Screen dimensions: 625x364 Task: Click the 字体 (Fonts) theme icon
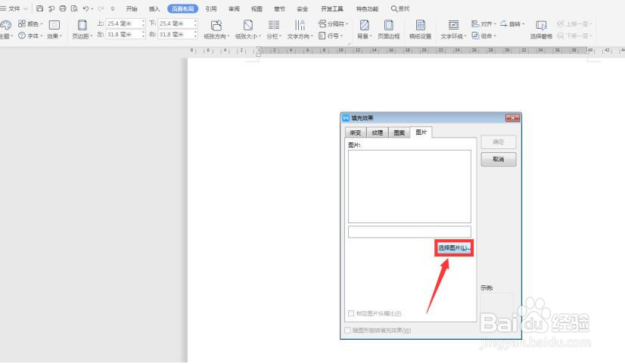22,36
